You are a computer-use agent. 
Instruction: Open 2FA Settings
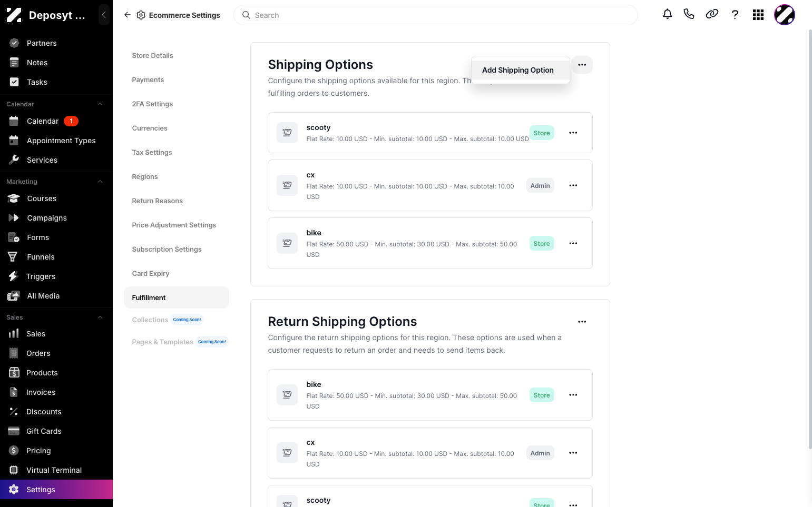pyautogui.click(x=153, y=104)
